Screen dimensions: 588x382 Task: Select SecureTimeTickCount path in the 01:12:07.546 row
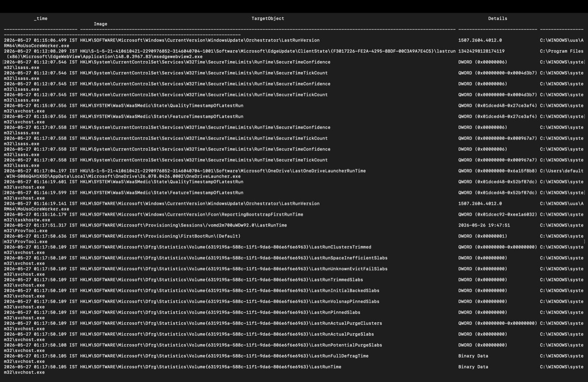(x=204, y=73)
